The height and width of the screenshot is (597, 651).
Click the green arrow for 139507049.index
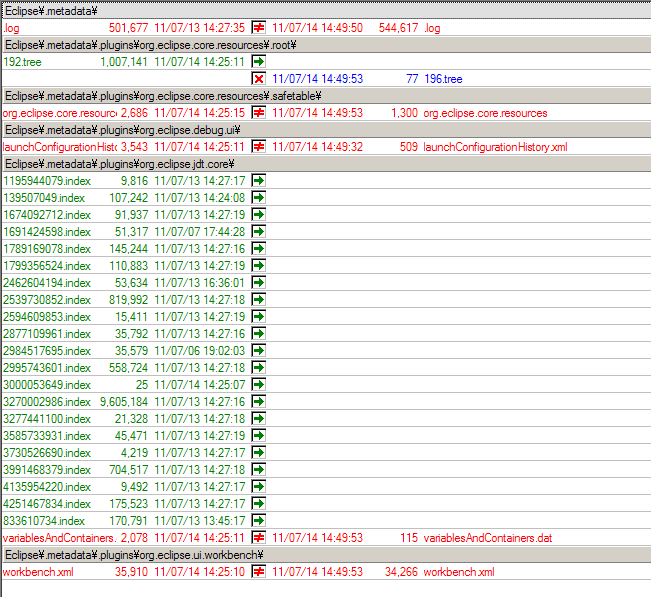coord(259,198)
